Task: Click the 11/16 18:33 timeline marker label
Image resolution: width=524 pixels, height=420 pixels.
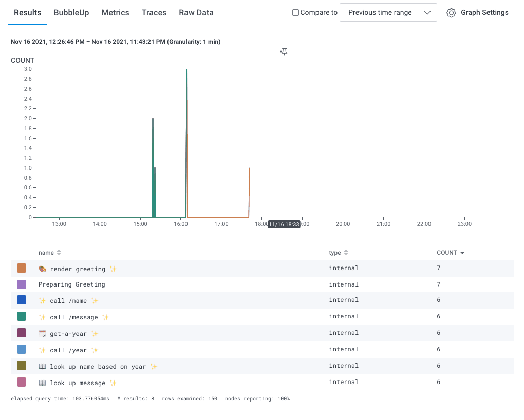Action: [284, 224]
